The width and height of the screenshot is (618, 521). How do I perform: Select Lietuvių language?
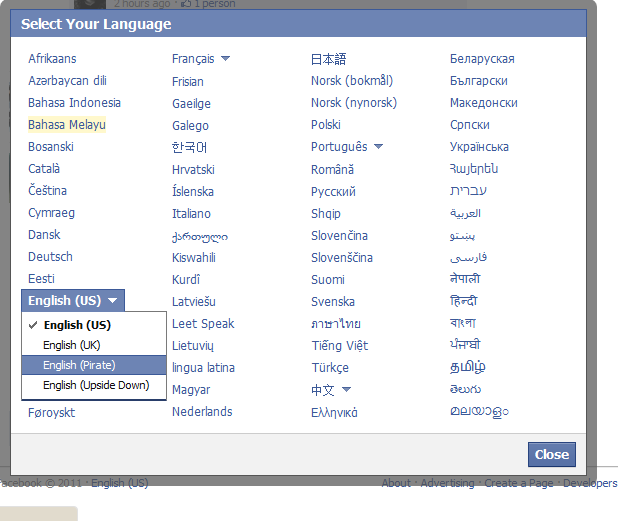[x=193, y=346]
